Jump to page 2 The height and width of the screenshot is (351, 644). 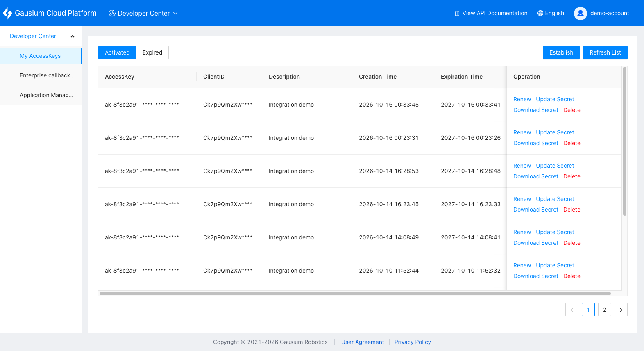(x=605, y=310)
